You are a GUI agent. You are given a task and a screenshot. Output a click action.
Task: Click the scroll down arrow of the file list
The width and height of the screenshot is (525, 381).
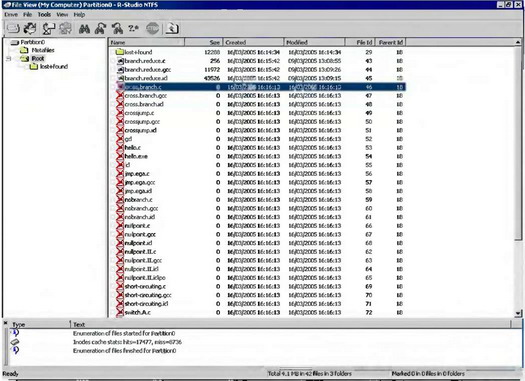[518, 314]
